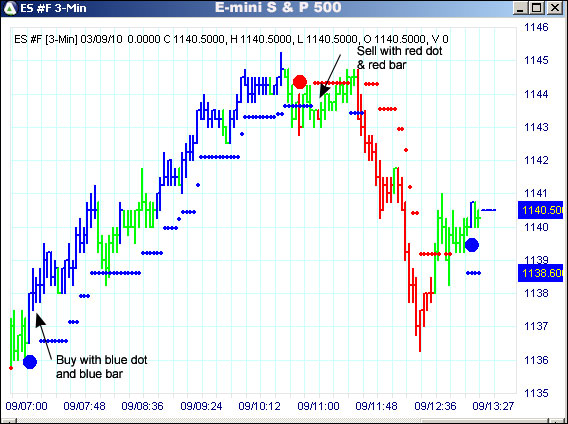The height and width of the screenshot is (424, 568).
Task: Click the 1136 price axis label
Action: pos(536,360)
